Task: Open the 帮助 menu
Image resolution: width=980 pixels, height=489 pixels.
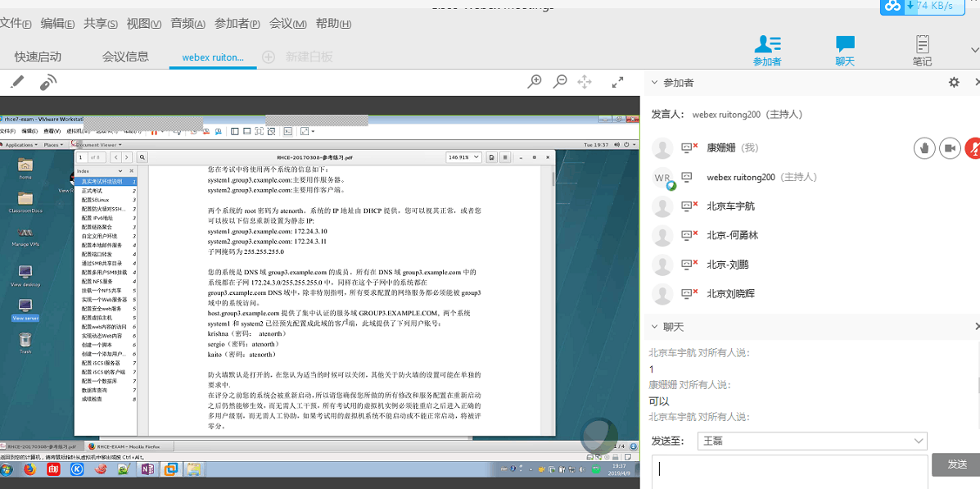Action: point(333,24)
